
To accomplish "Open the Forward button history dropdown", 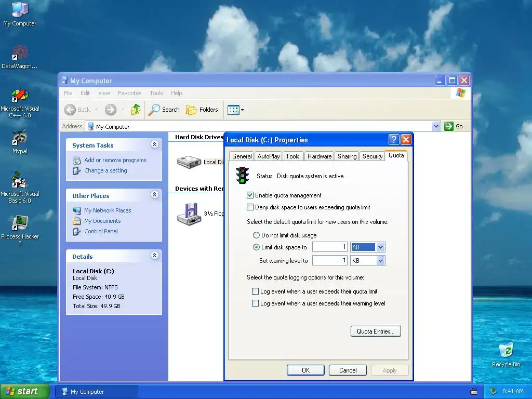I will (x=123, y=110).
